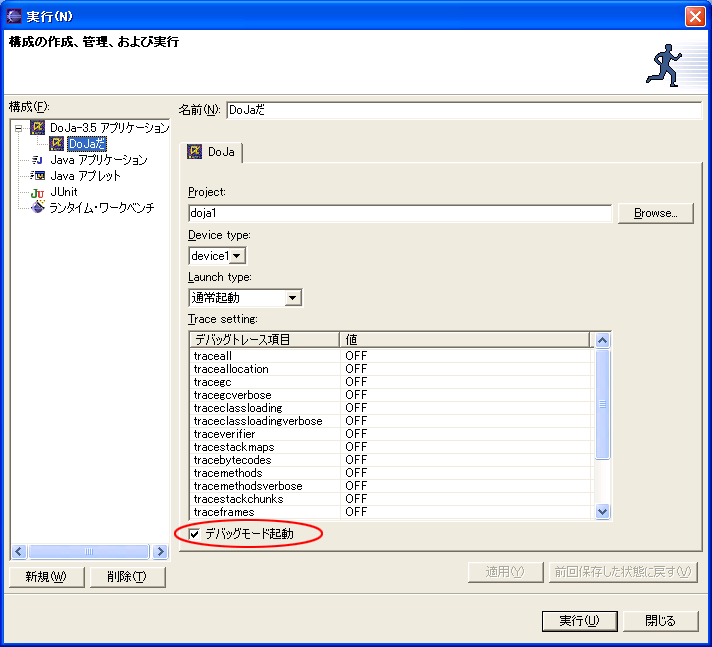Close the 実行 dialog window

[695, 17]
